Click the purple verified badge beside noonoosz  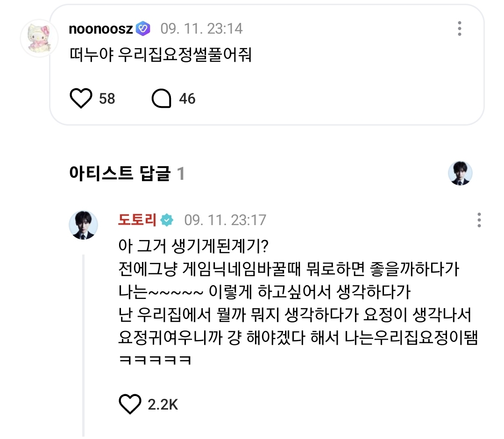(x=142, y=29)
